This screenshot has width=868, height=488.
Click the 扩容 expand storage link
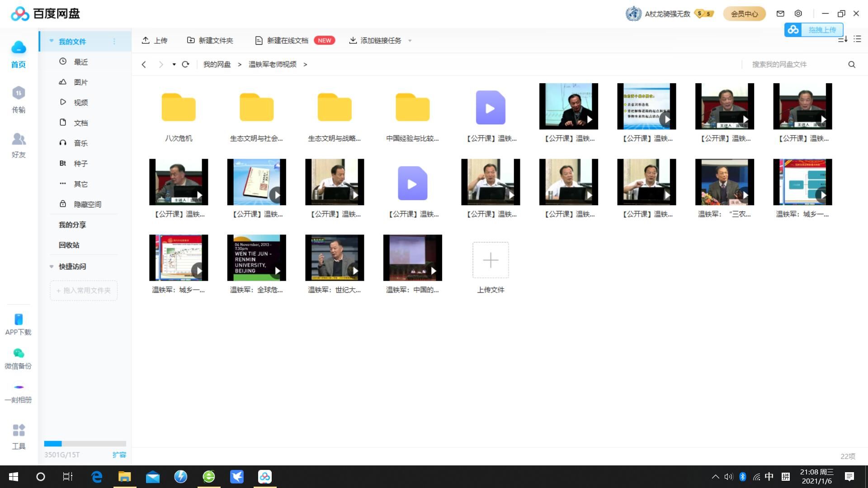click(119, 455)
